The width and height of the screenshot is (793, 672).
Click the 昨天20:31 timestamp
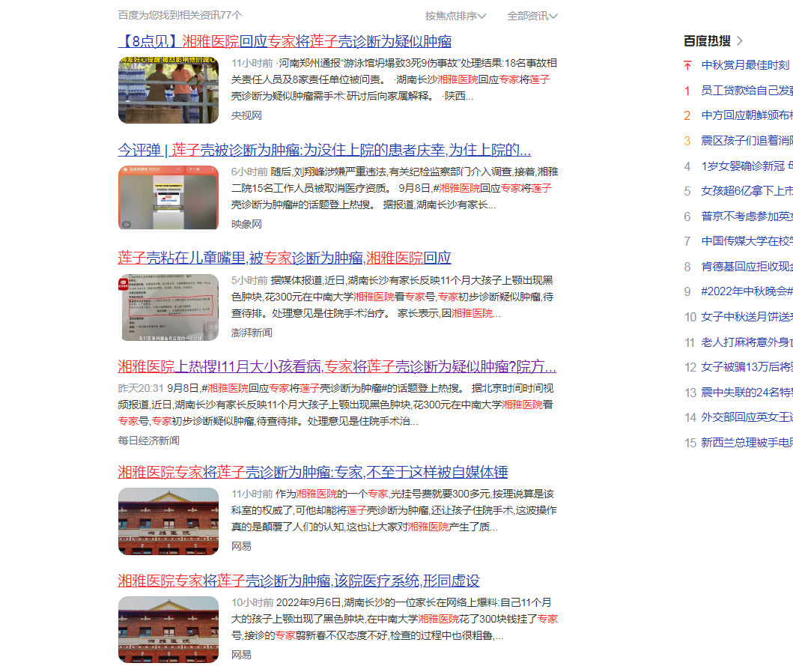pyautogui.click(x=141, y=388)
